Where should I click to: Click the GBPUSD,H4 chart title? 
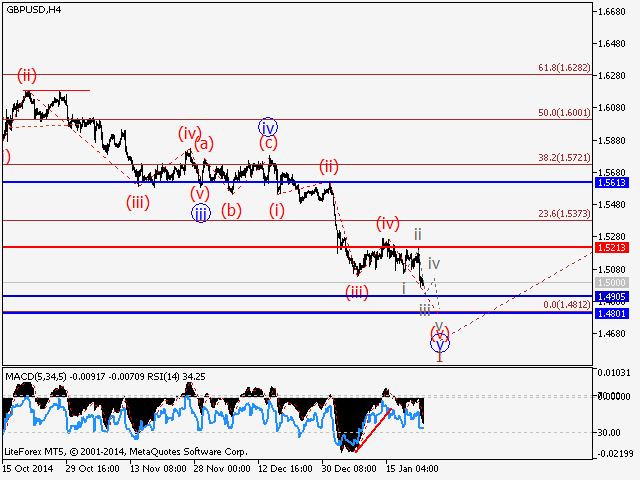point(34,10)
